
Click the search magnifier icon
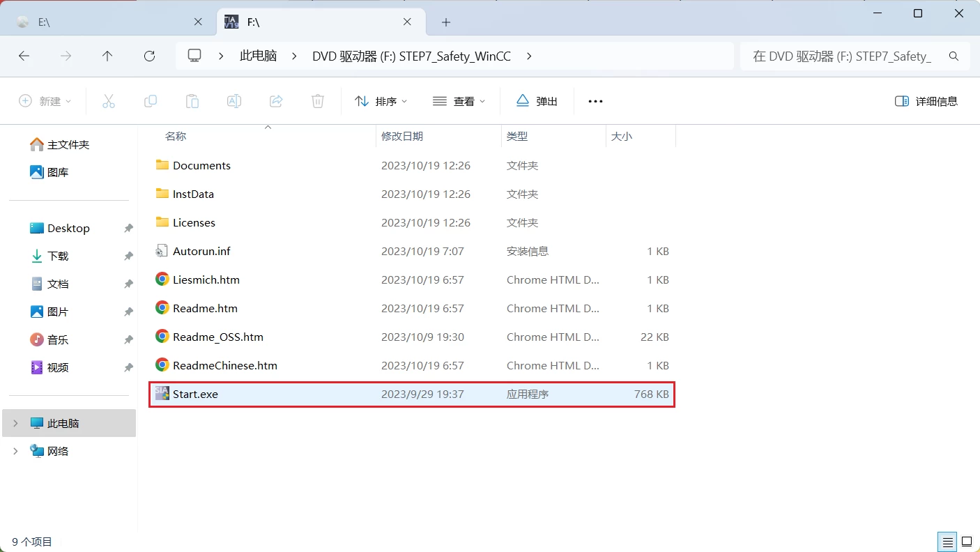point(954,56)
